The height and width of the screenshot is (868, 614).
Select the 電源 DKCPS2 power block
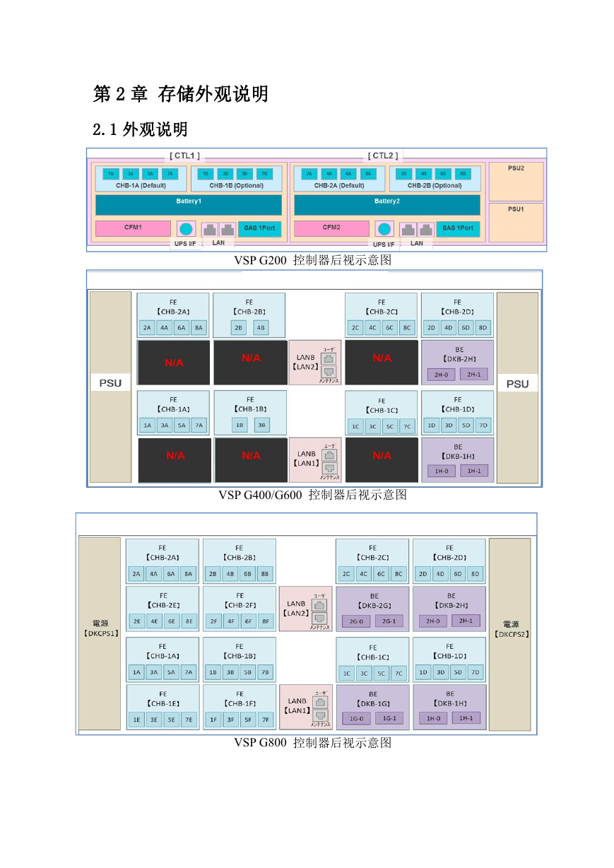point(510,633)
